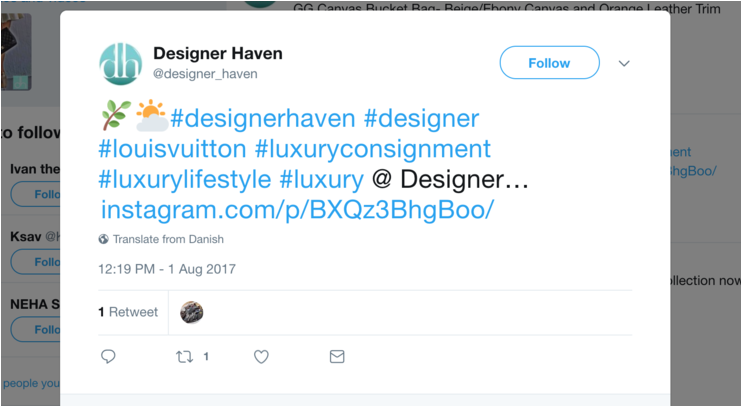Image resolution: width=741 pixels, height=406 pixels.
Task: Click the reply speech bubble icon
Action: tap(108, 356)
